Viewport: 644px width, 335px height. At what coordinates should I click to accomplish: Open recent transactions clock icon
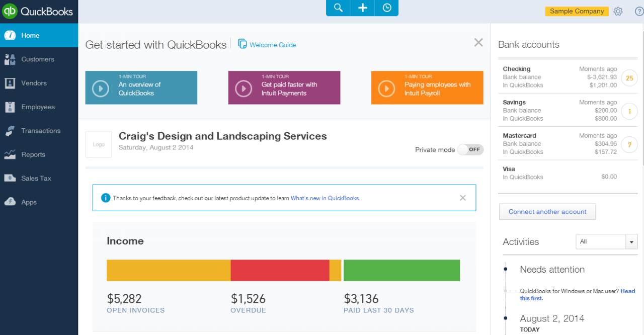[x=386, y=8]
